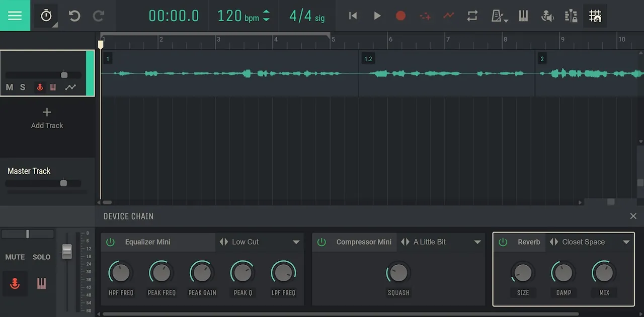This screenshot has width=644, height=317.
Task: Click the undo arrow icon
Action: (74, 16)
